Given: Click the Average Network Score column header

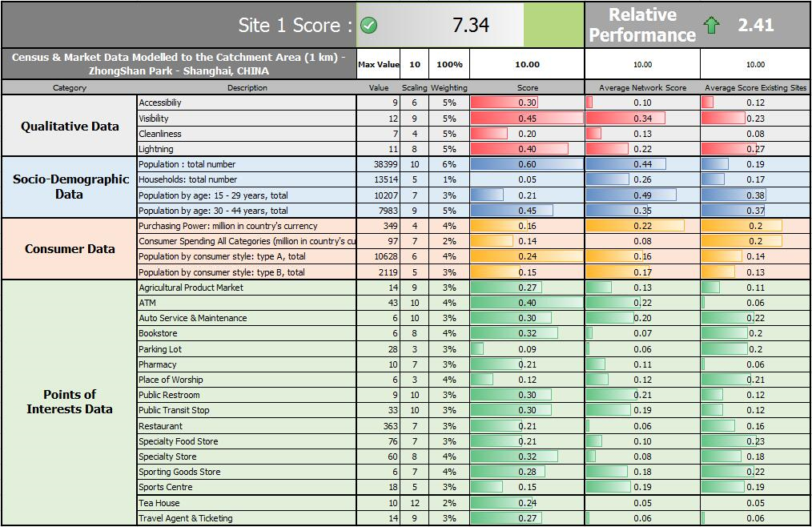Looking at the screenshot, I should pyautogui.click(x=642, y=87).
